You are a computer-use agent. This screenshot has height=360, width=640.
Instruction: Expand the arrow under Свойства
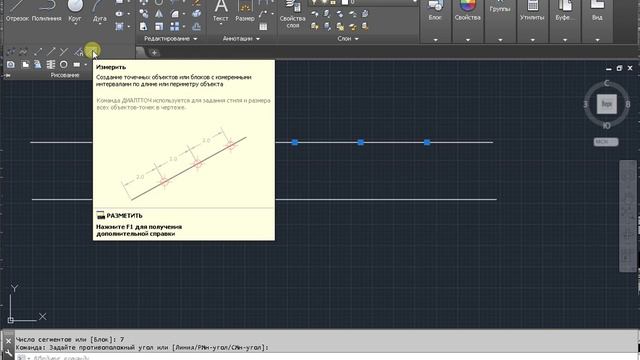coord(467,40)
